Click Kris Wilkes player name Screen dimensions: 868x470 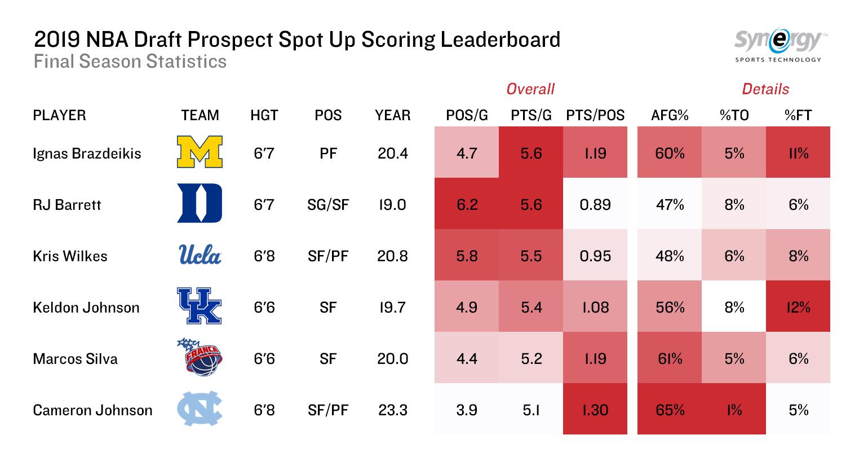pos(70,256)
